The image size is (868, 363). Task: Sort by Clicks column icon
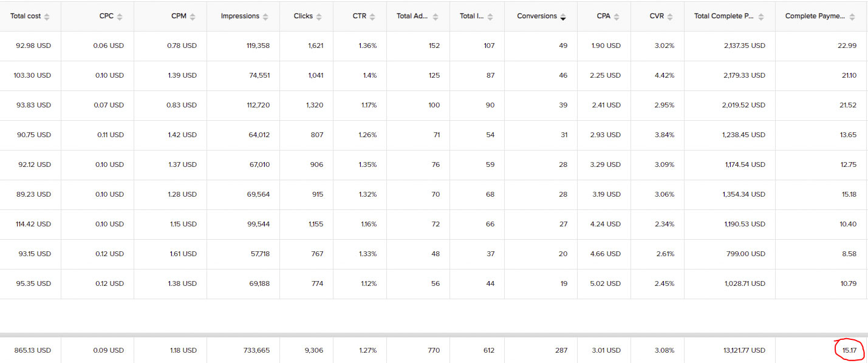pyautogui.click(x=319, y=17)
